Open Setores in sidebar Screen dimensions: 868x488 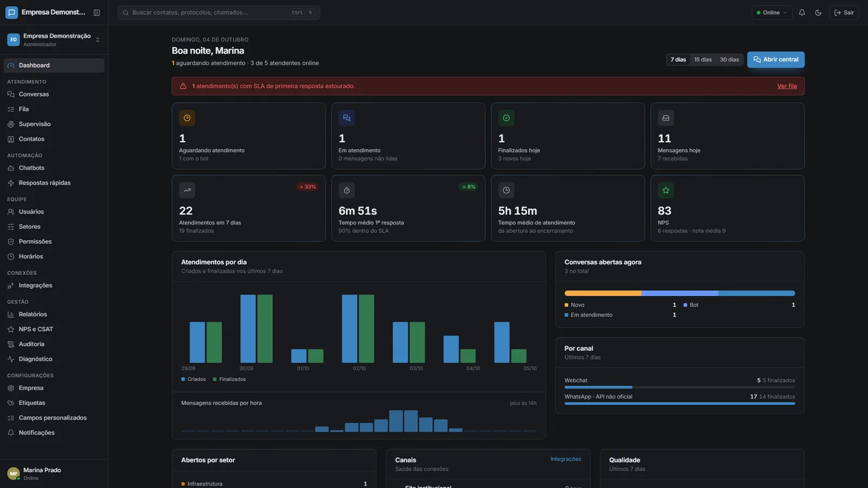pos(54,227)
